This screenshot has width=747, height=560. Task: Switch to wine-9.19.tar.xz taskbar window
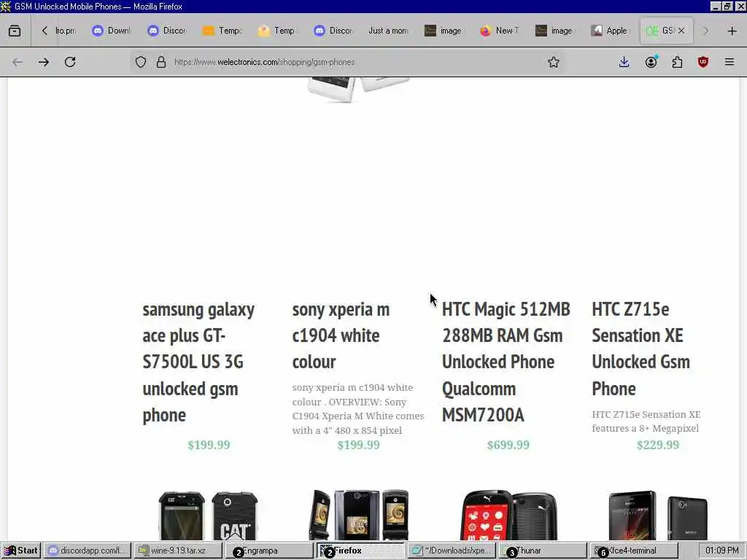(178, 551)
